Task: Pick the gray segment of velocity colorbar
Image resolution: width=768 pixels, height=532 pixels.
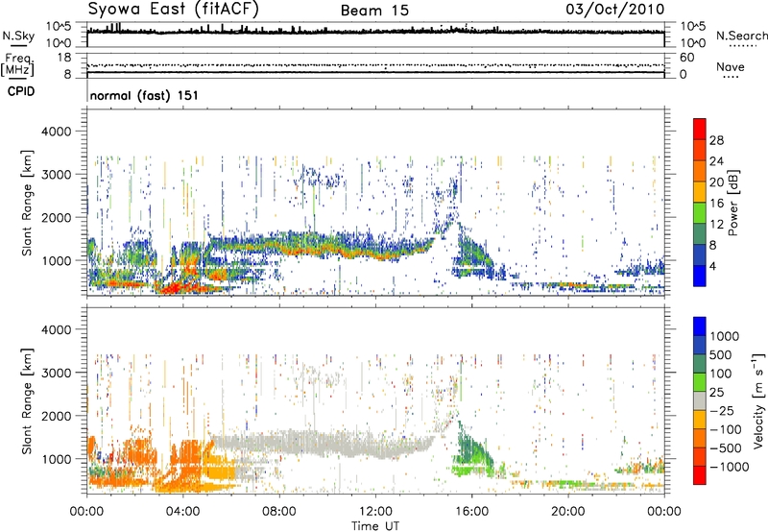Action: click(700, 400)
